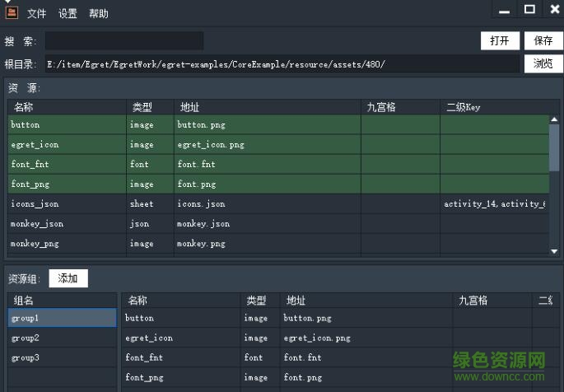Click the resource list scroll-down arrow
564x392 pixels.
(x=555, y=250)
